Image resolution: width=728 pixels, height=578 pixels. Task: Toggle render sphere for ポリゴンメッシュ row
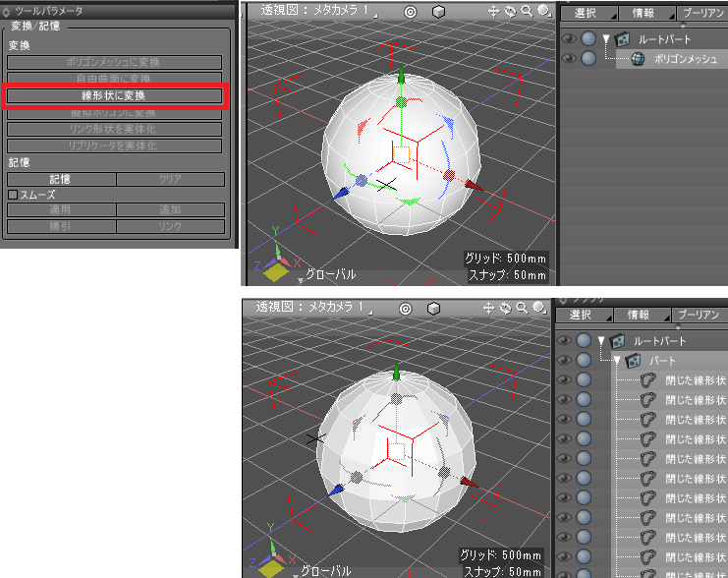pyautogui.click(x=588, y=58)
